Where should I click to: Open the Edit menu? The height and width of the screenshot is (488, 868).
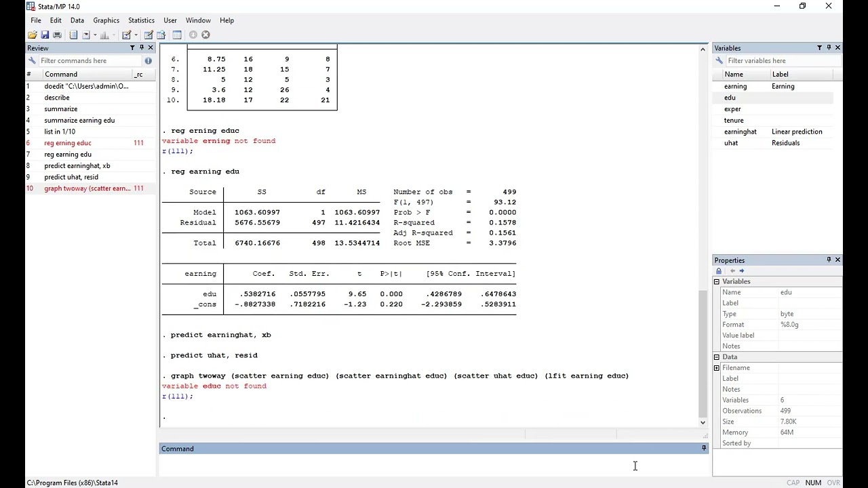56,20
